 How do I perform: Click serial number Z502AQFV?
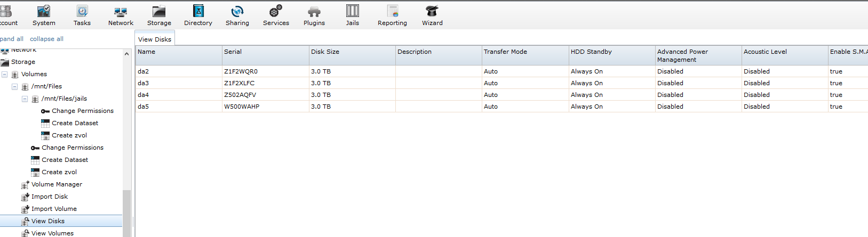[x=240, y=95]
